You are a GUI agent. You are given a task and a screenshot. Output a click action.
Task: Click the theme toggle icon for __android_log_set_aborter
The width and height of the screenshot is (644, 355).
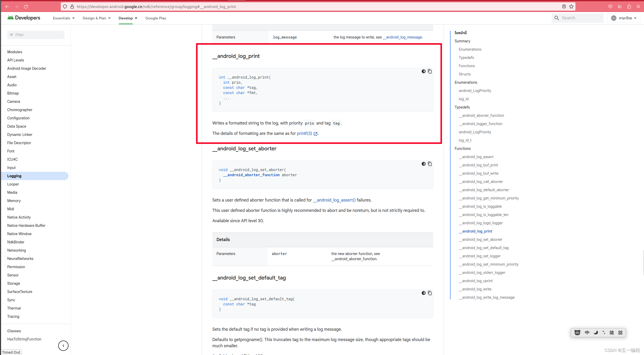click(423, 164)
